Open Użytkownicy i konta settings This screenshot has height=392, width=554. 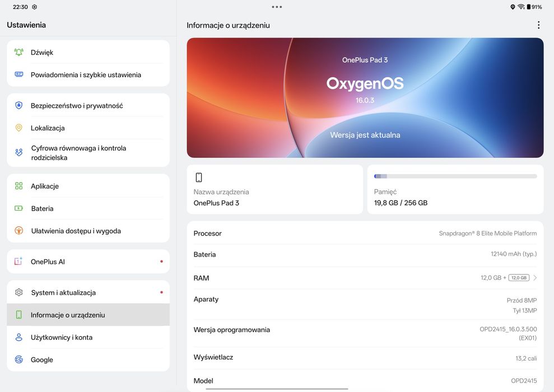pos(88,337)
